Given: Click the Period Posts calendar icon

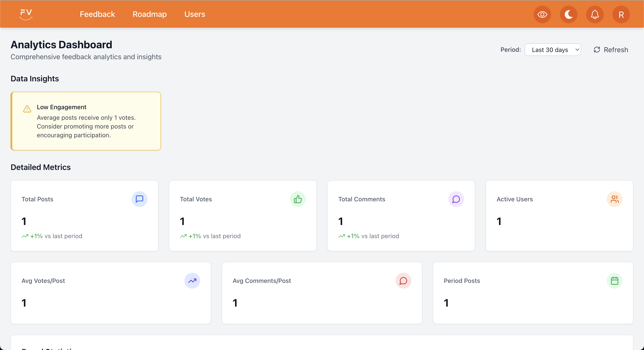Looking at the screenshot, I should 614,281.
